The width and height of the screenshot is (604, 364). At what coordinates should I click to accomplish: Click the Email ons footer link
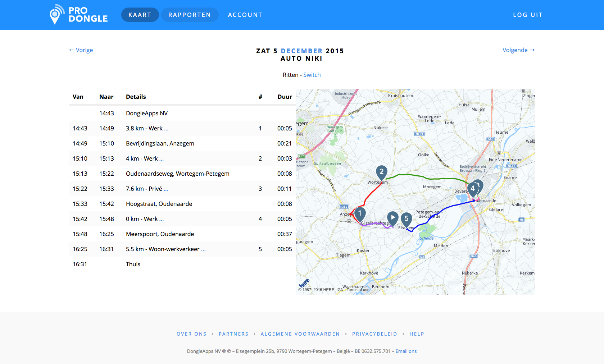click(406, 351)
